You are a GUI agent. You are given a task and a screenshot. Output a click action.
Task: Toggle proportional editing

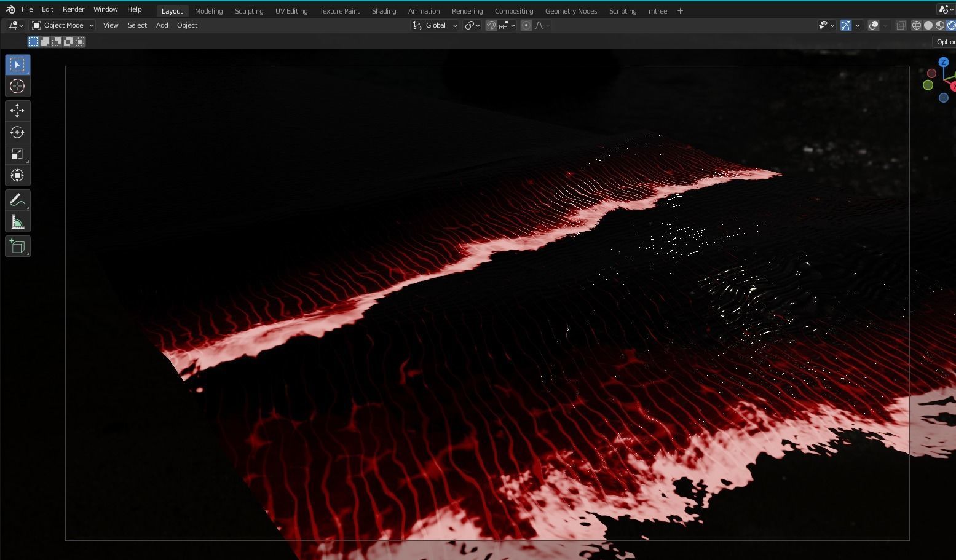[x=526, y=25]
